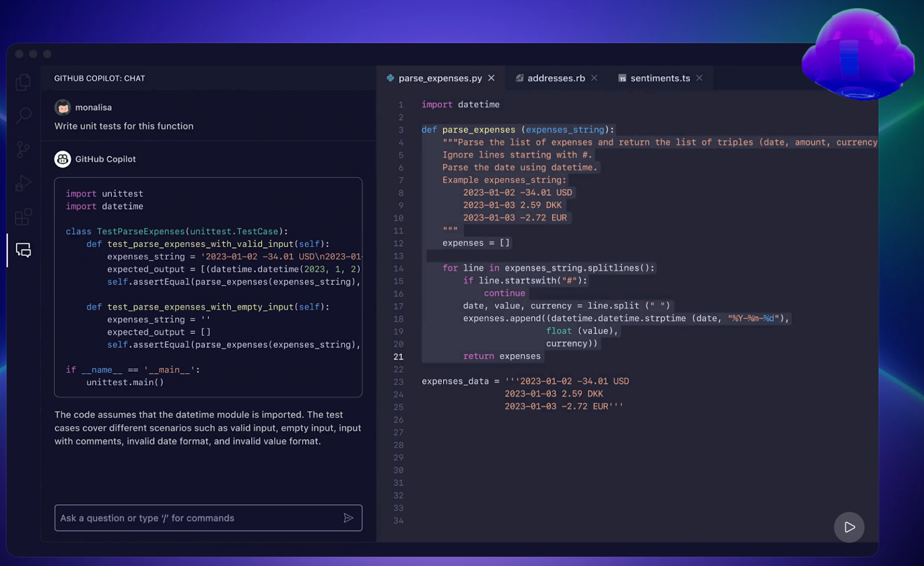The height and width of the screenshot is (566, 924).
Task: Close the addresses.rb tab
Action: (594, 78)
